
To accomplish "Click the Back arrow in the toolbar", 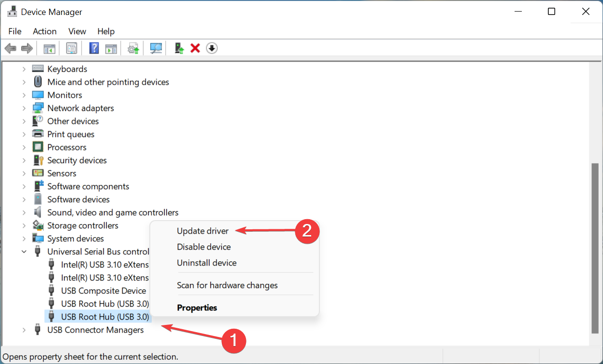I will point(10,48).
